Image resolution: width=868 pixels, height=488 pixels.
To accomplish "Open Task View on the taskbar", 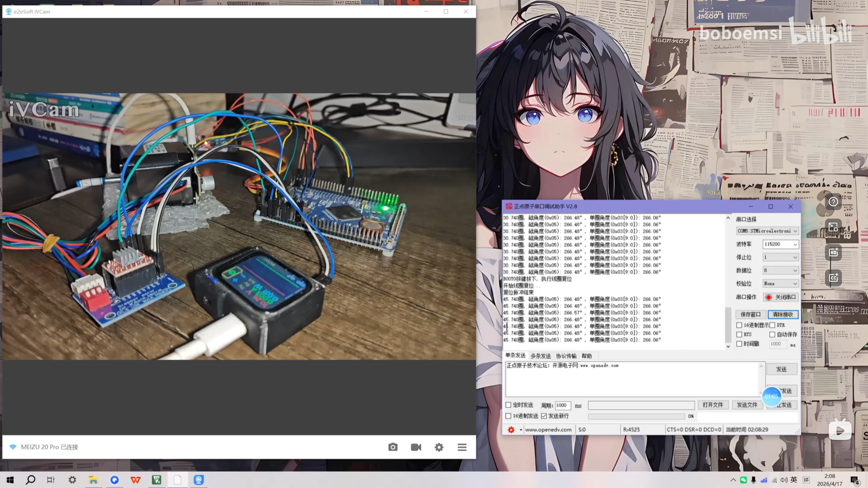I will [x=51, y=480].
